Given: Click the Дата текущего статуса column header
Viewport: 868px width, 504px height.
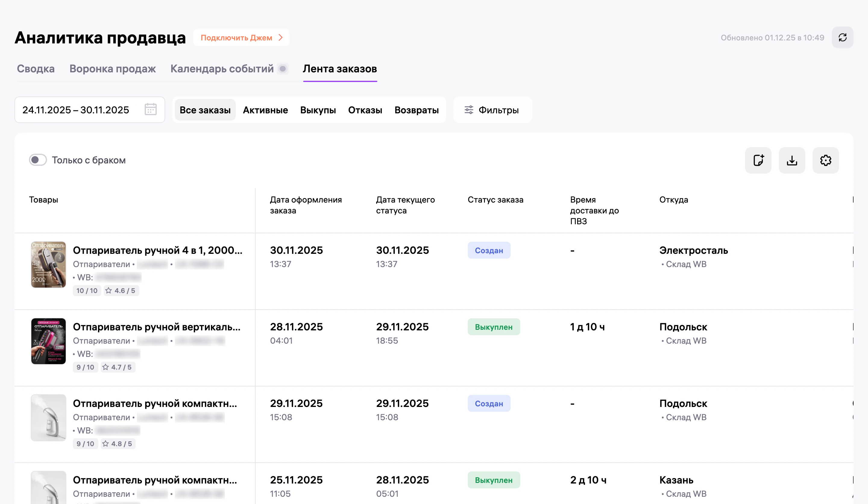Looking at the screenshot, I should coord(405,205).
